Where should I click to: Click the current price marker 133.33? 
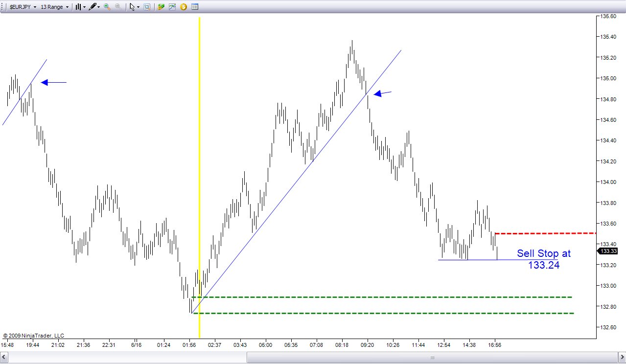(608, 251)
